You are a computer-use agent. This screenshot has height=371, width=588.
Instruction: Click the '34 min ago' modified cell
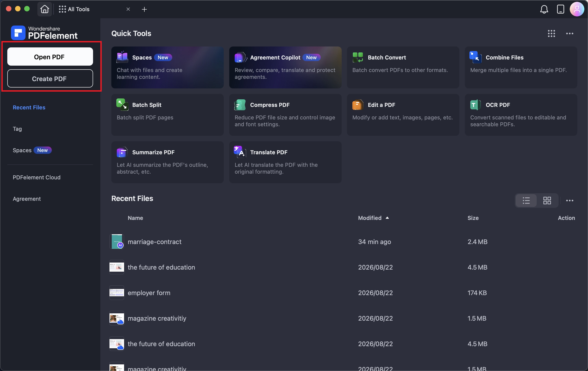click(374, 242)
